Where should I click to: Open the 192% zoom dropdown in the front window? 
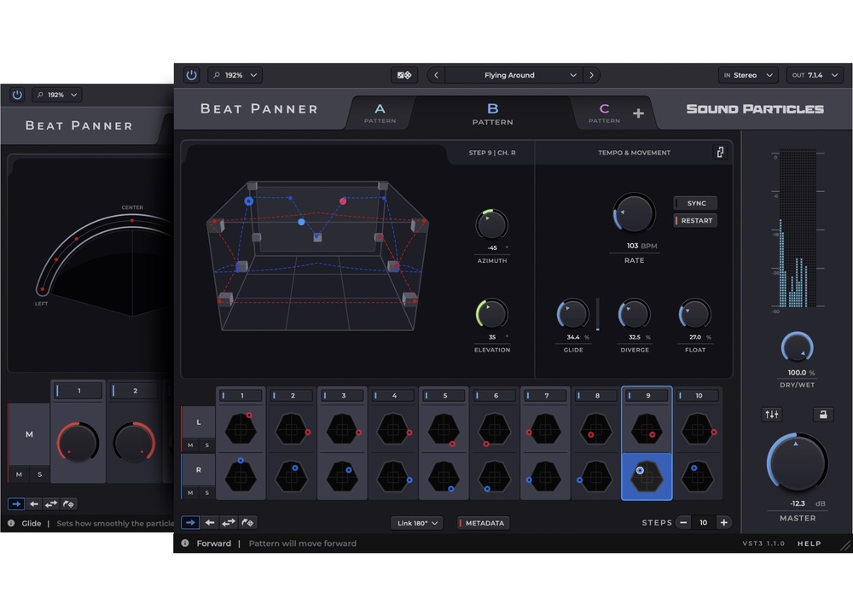[x=235, y=75]
